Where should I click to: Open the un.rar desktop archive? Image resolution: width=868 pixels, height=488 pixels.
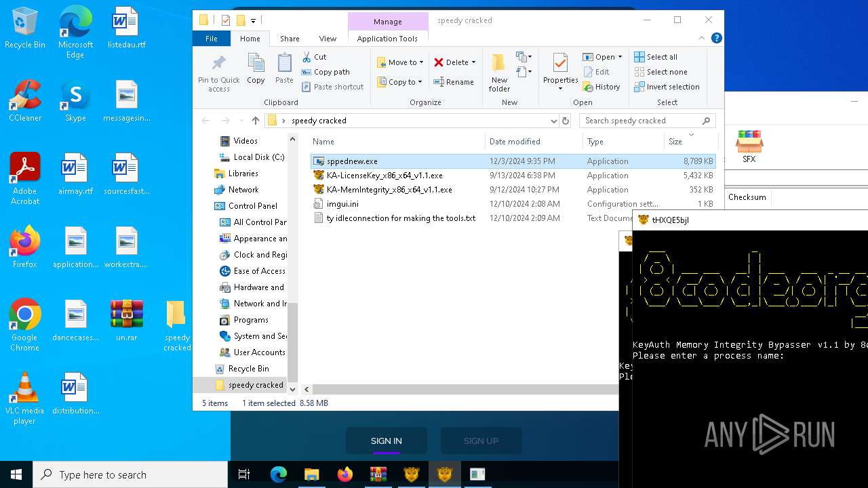126,320
